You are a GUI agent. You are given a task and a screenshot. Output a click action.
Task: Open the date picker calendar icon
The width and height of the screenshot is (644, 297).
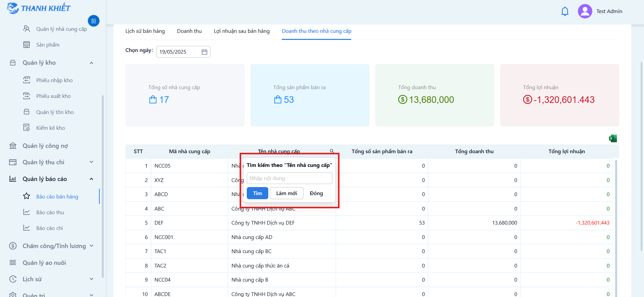coord(204,52)
